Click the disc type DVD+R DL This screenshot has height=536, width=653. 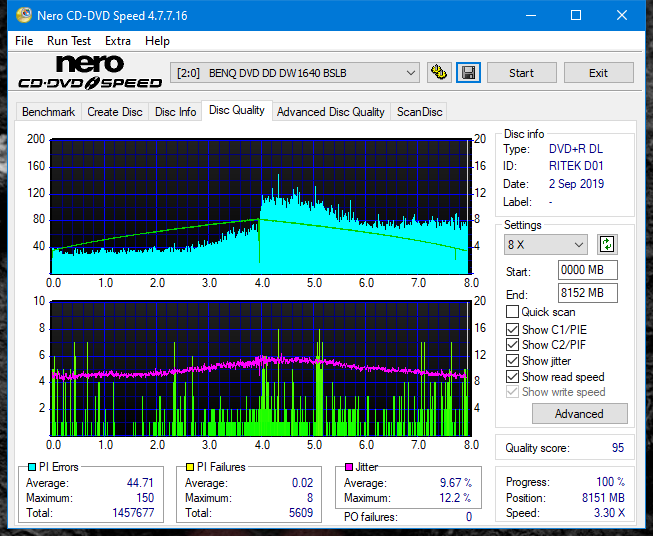pyautogui.click(x=576, y=149)
